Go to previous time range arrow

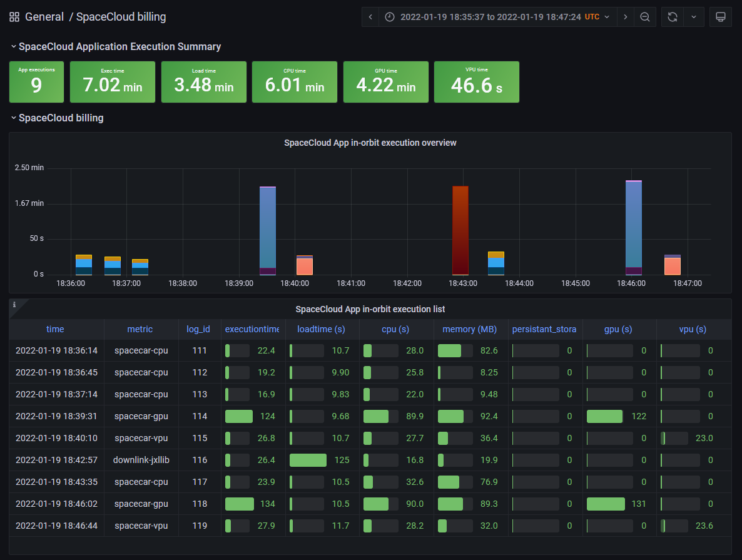(x=370, y=17)
